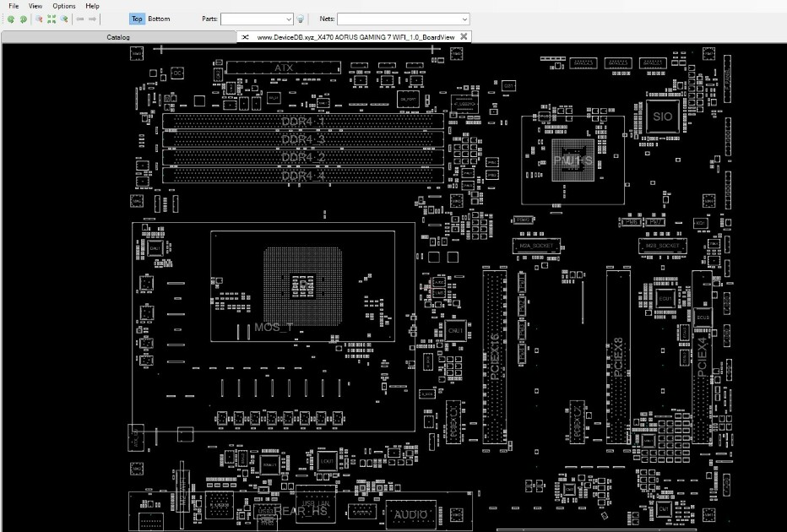Viewport: 787px width, 532px height.
Task: Open the Help menu
Action: tap(92, 6)
